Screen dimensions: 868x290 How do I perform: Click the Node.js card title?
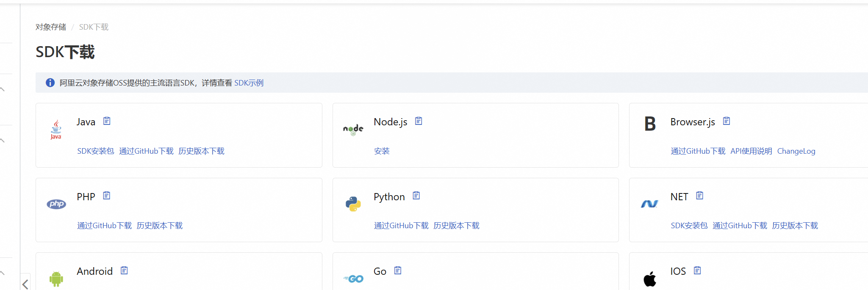click(x=391, y=122)
